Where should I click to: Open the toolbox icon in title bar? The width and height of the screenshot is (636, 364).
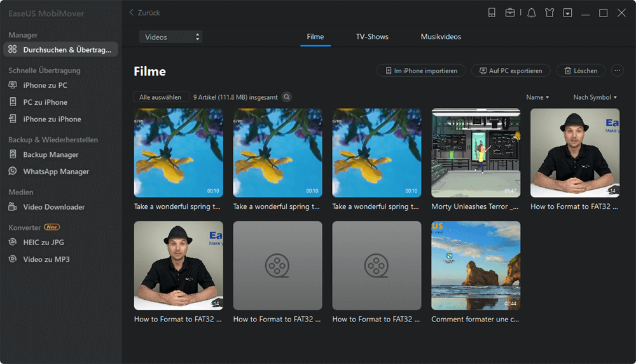510,13
